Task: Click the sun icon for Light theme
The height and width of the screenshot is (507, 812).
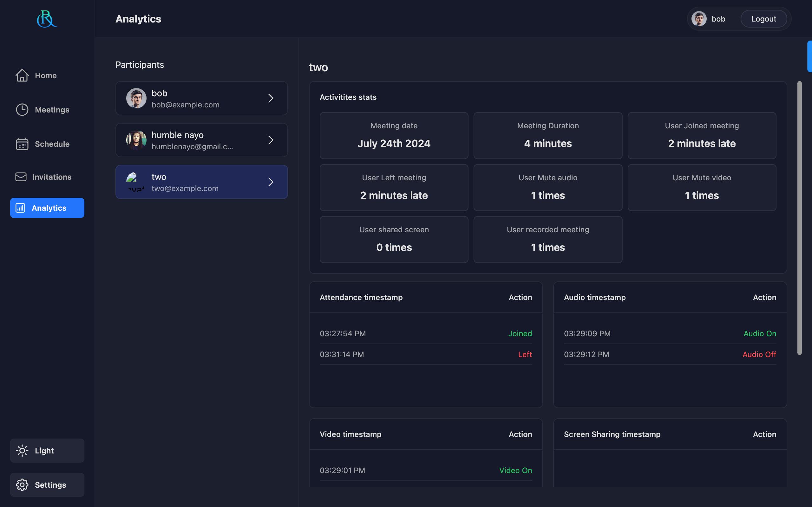Action: (x=22, y=451)
